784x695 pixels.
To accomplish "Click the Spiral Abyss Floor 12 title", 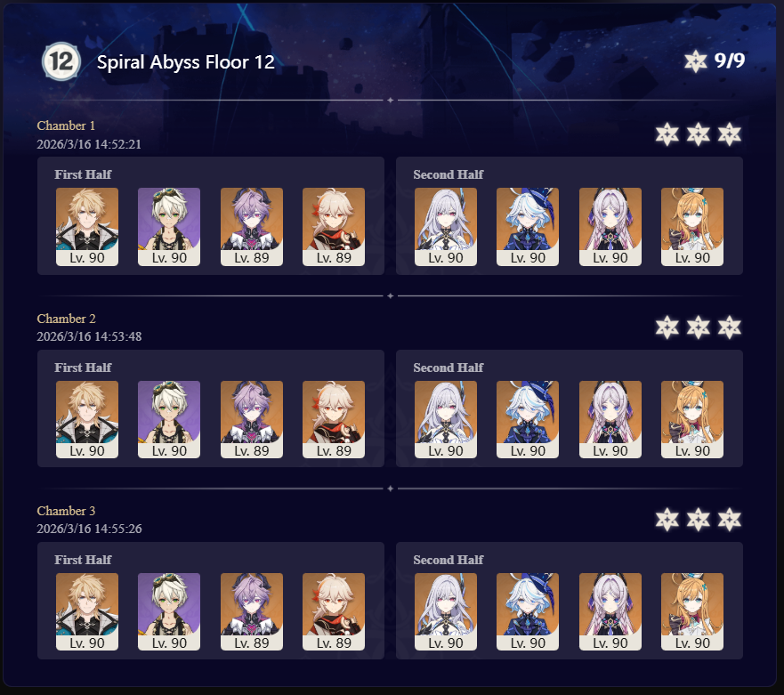I will click(185, 62).
